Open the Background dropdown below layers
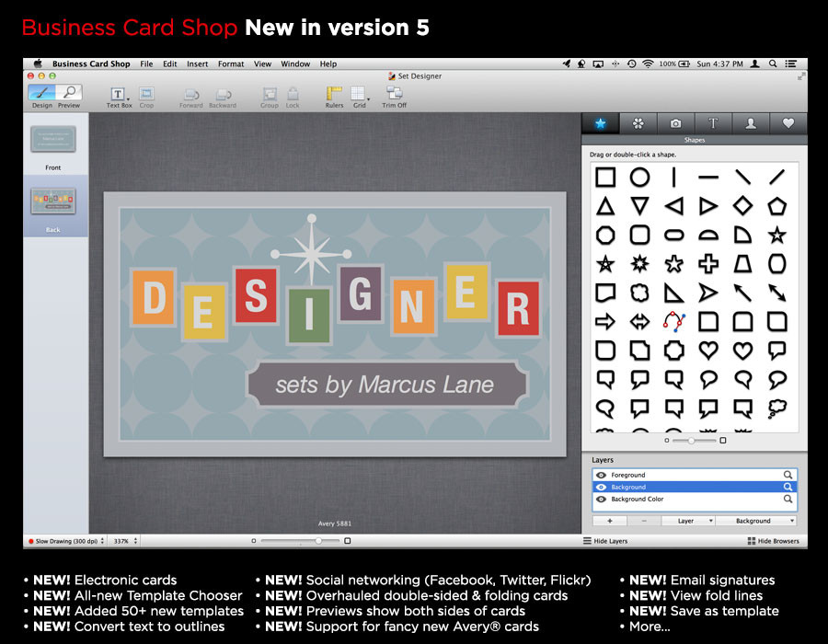 point(756,521)
